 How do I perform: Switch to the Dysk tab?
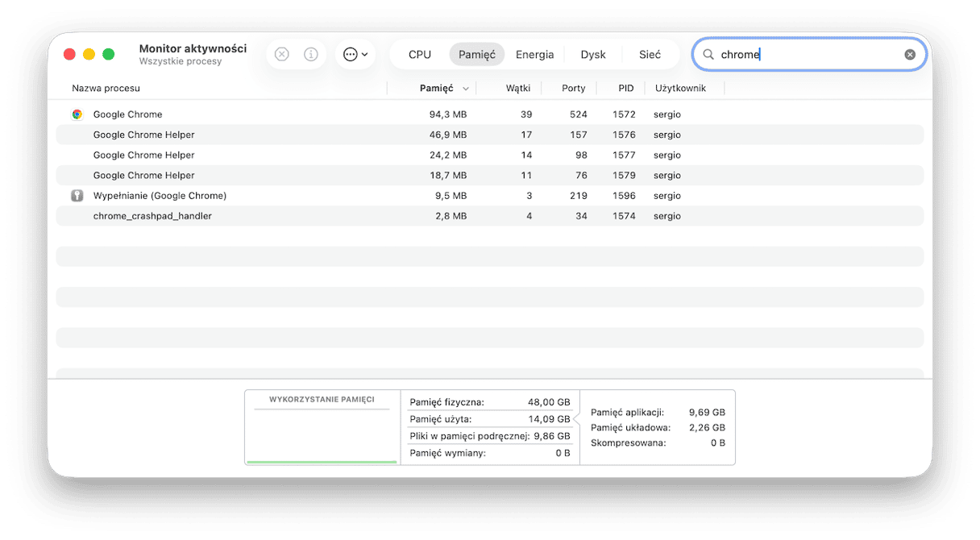click(x=593, y=55)
